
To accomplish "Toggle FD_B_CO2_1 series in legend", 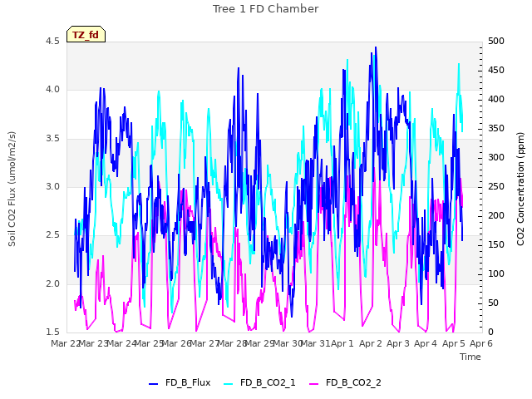I will [x=259, y=382].
